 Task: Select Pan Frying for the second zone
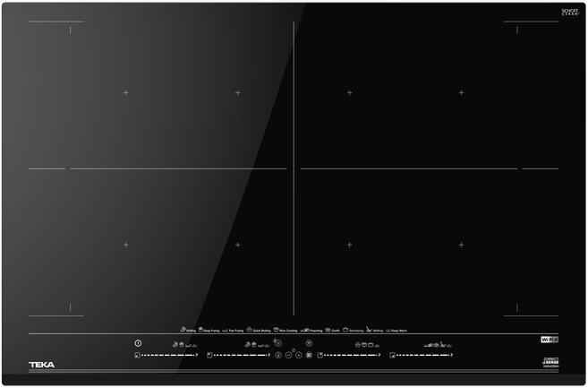click(x=260, y=346)
